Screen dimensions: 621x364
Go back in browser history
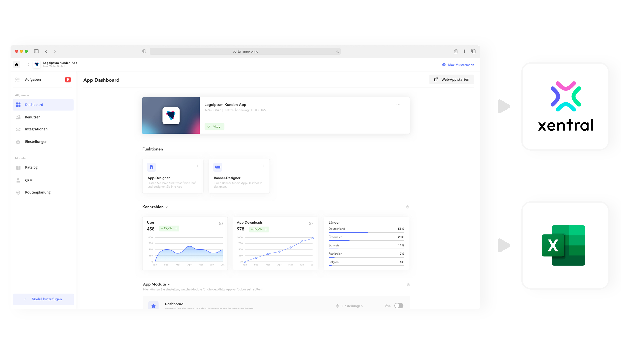[46, 51]
